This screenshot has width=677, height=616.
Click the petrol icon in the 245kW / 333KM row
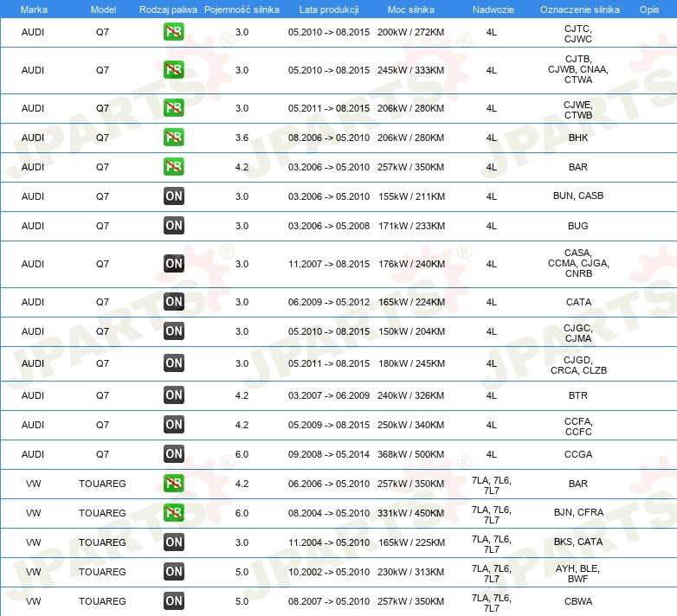tap(173, 70)
